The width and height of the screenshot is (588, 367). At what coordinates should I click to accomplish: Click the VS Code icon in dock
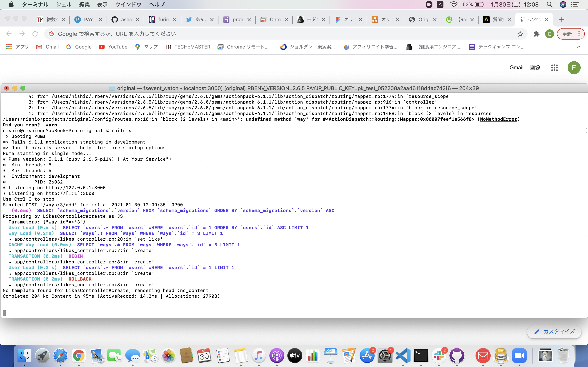[x=403, y=357]
